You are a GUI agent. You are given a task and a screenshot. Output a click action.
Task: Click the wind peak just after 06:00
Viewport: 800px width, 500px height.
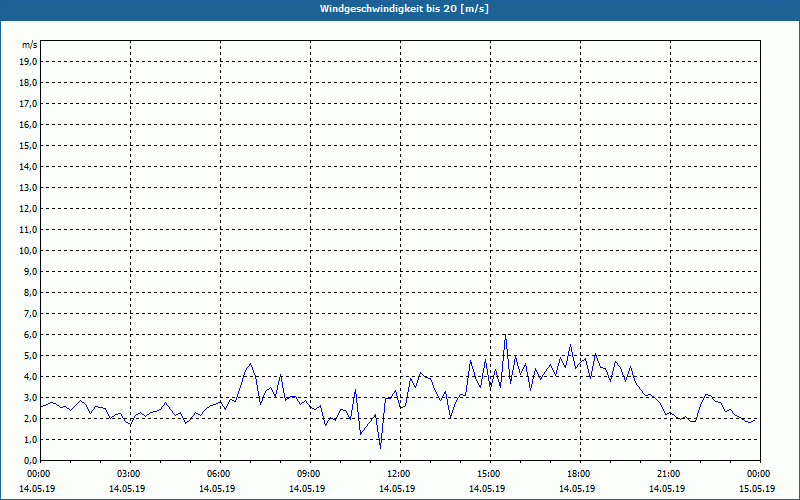pyautogui.click(x=250, y=364)
